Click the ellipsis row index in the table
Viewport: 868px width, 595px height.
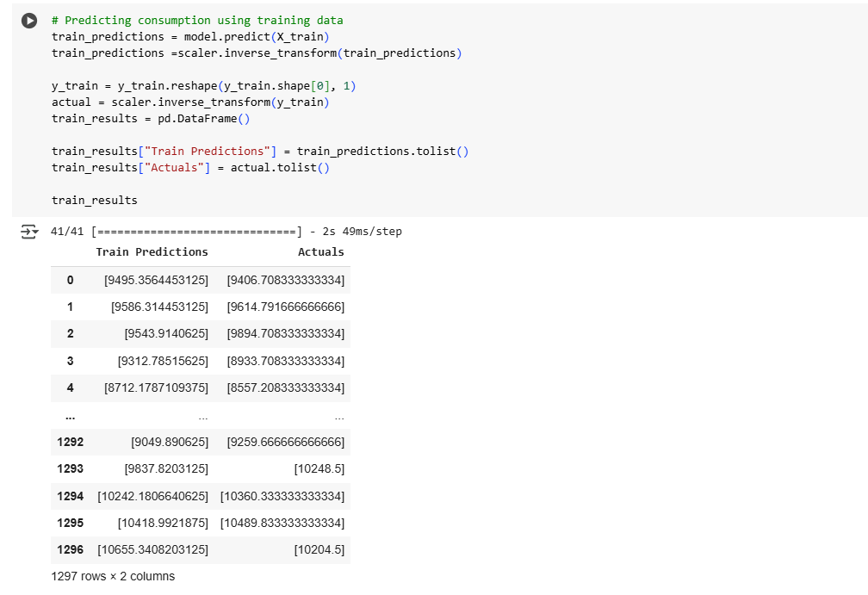pyautogui.click(x=68, y=416)
